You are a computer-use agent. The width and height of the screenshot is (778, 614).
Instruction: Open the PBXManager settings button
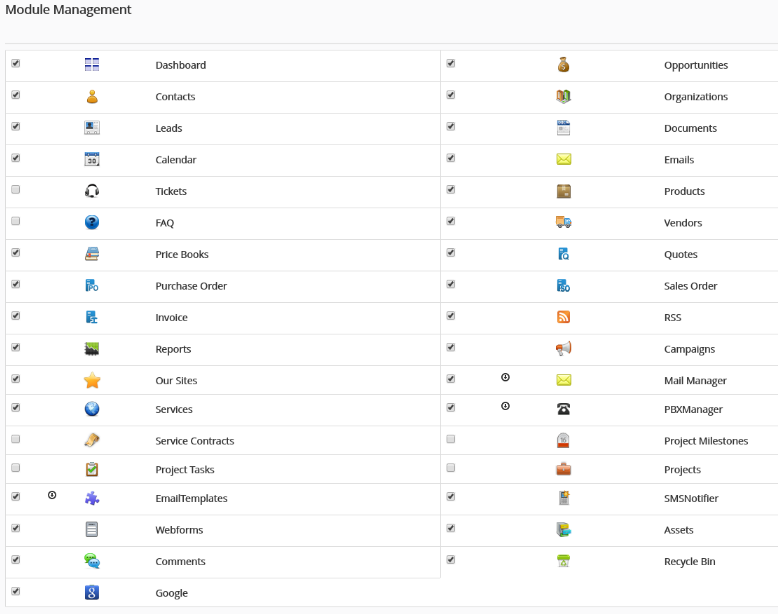505,407
